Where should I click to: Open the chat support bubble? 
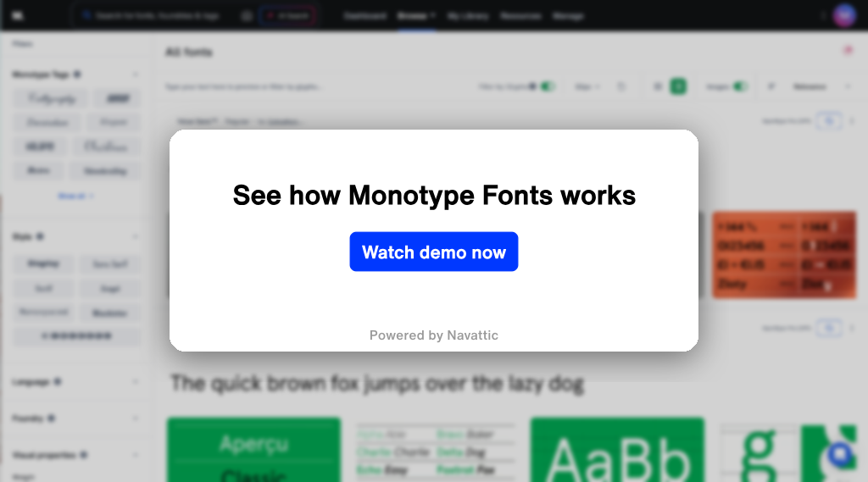click(841, 455)
